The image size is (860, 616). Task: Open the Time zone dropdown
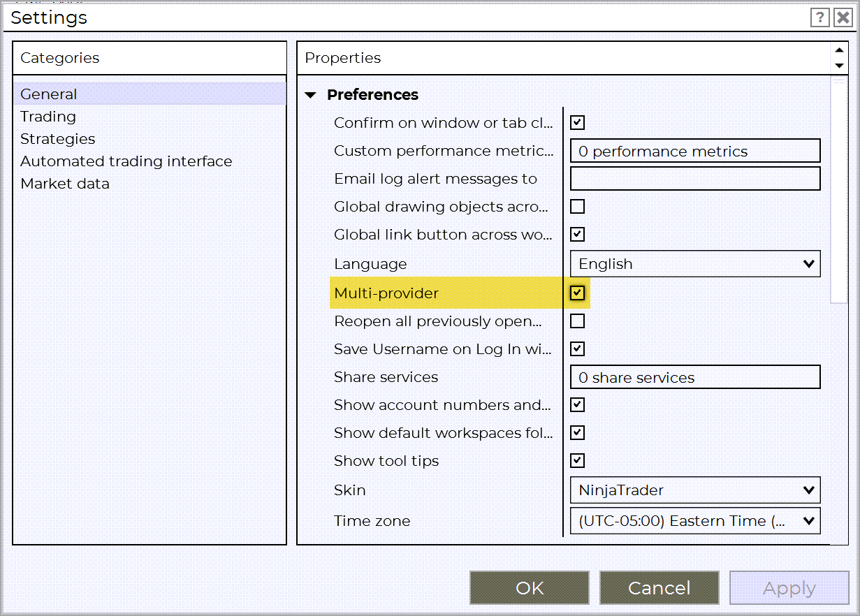[695, 521]
